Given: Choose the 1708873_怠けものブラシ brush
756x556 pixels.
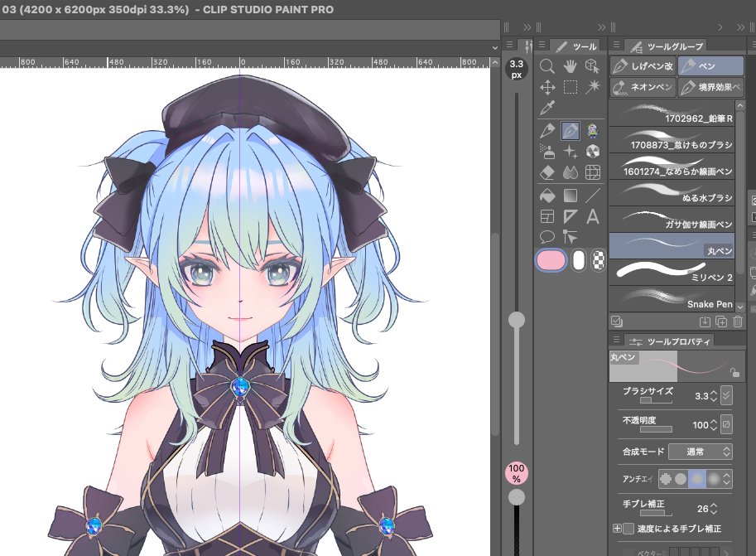Looking at the screenshot, I should 672,140.
